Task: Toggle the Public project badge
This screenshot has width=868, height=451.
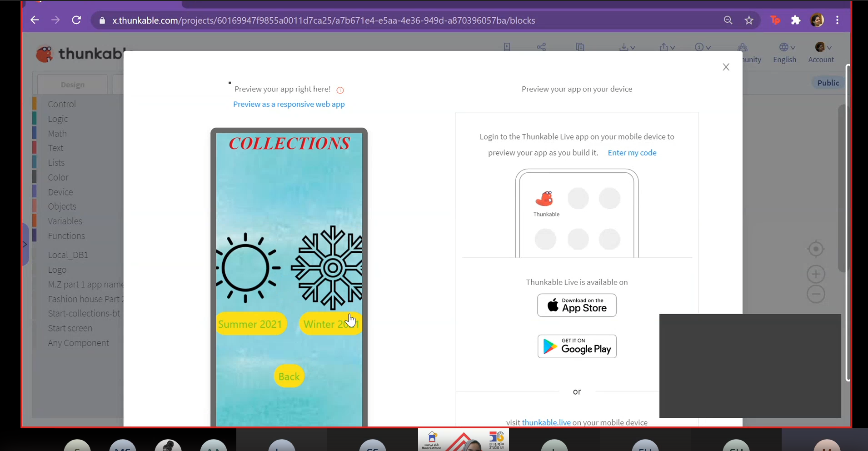Action: pyautogui.click(x=828, y=83)
